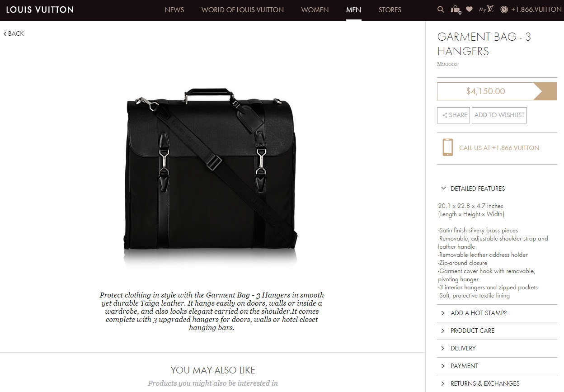Click the Louis Vuitton logo
Screen dimensions: 564x392
coord(40,9)
